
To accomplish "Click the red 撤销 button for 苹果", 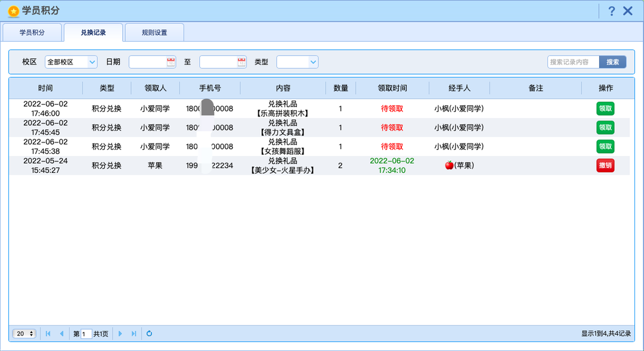I will 605,166.
